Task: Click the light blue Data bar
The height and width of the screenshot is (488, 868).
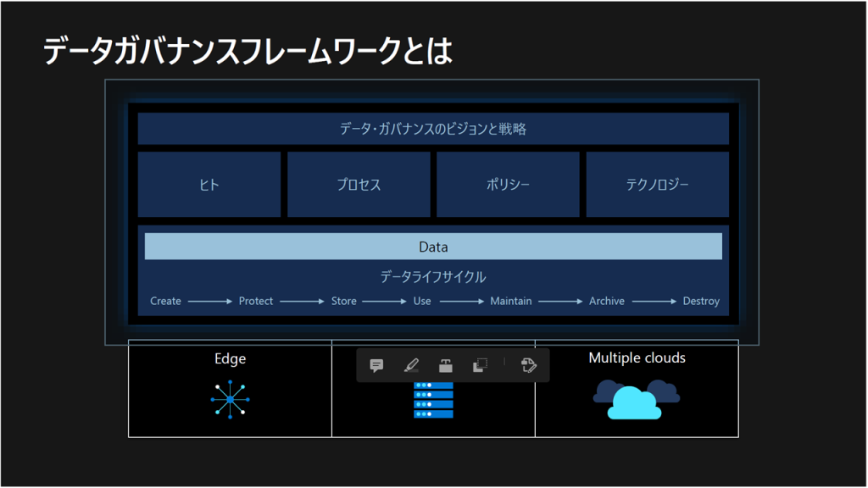Action: [x=434, y=247]
